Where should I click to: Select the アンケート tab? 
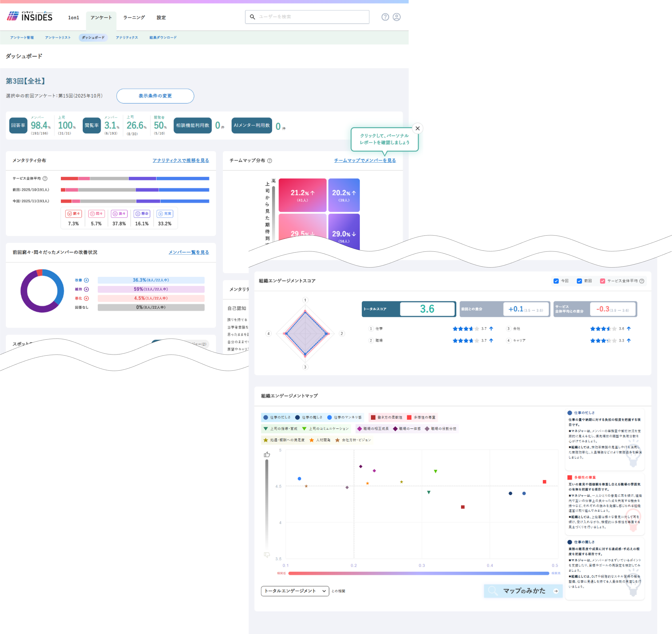[x=101, y=18]
